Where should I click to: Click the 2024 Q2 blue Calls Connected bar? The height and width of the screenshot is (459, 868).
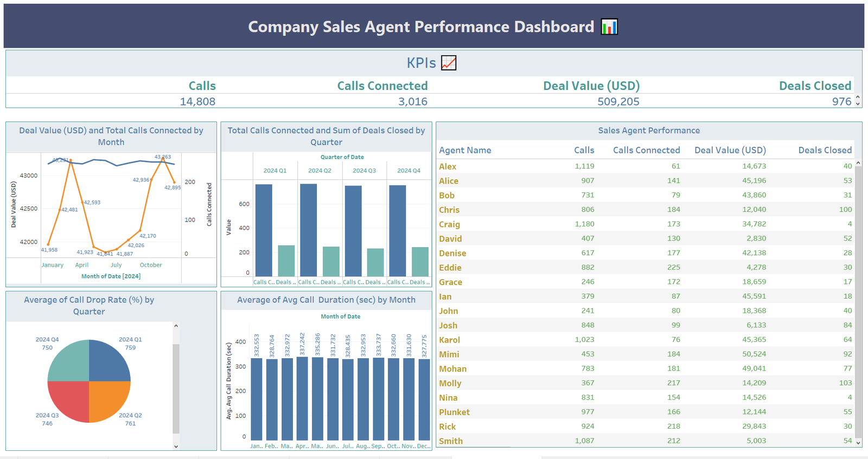pyautogui.click(x=308, y=230)
